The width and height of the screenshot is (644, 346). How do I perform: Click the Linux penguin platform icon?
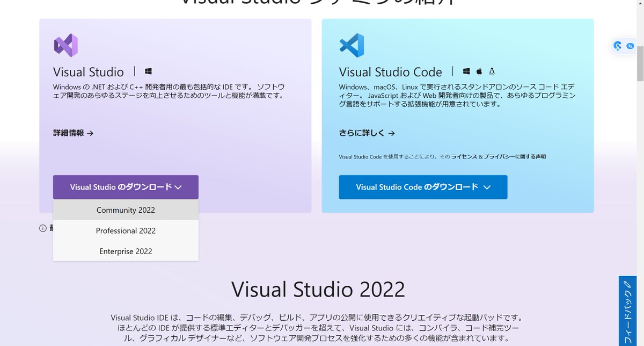[x=492, y=71]
